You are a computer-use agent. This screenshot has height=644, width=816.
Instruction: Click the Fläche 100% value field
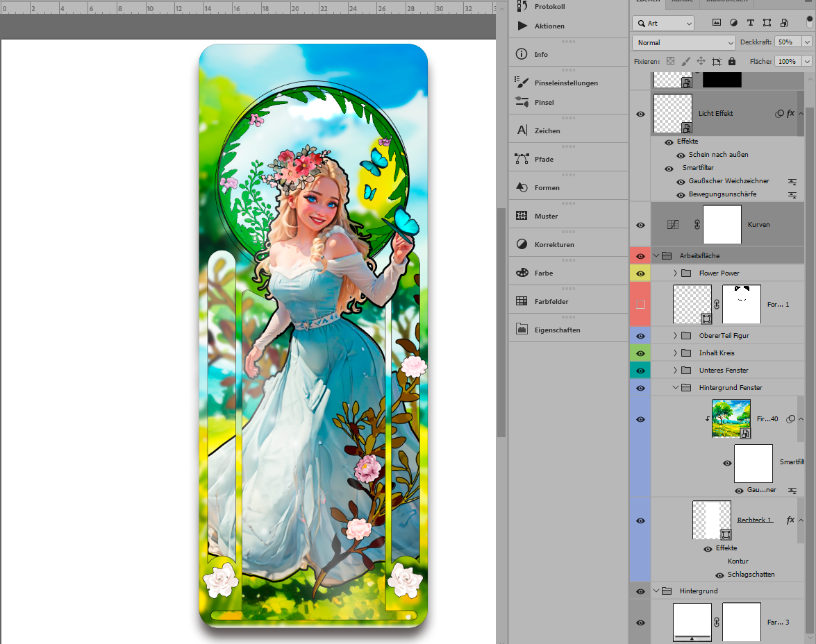(x=788, y=61)
